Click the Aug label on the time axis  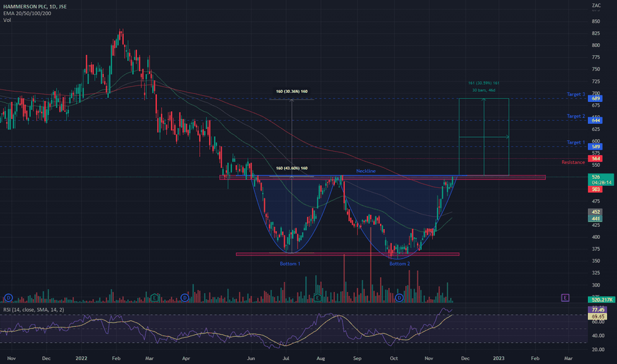320,359
